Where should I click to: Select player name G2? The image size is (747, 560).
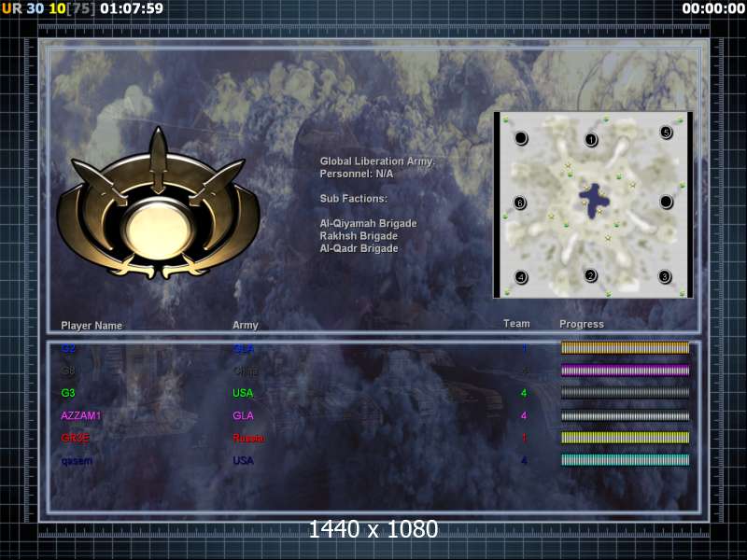(x=68, y=348)
